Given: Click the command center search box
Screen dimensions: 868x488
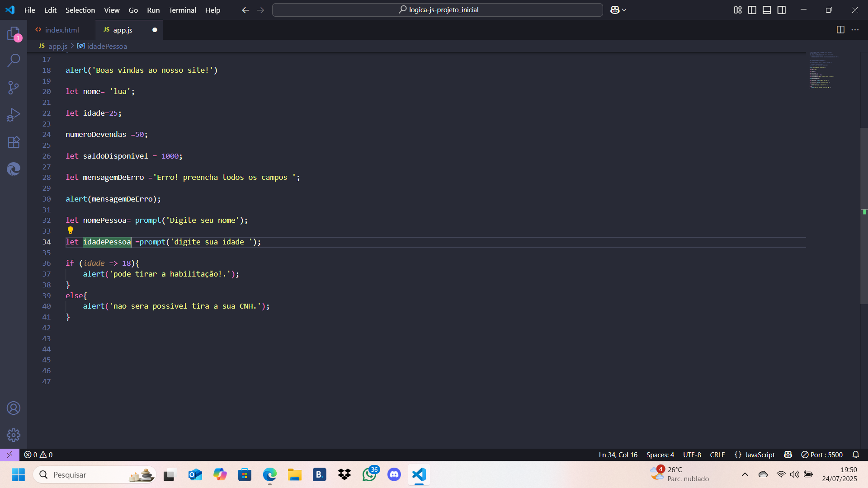Looking at the screenshot, I should pos(437,10).
